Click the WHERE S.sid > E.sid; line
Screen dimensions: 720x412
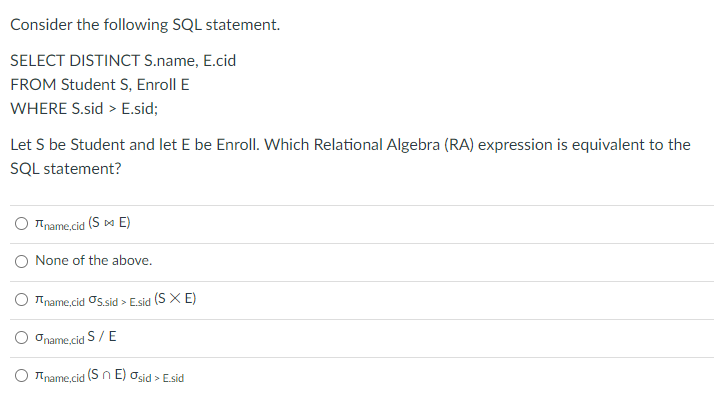[x=84, y=109]
